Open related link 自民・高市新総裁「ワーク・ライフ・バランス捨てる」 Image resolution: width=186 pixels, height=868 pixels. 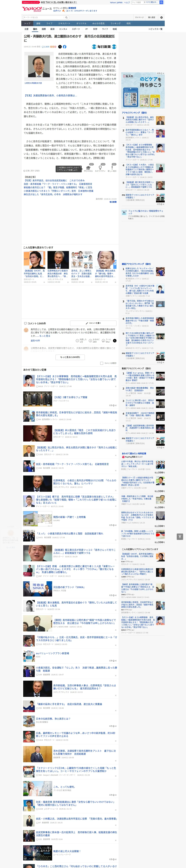pyautogui.click(x=58, y=184)
